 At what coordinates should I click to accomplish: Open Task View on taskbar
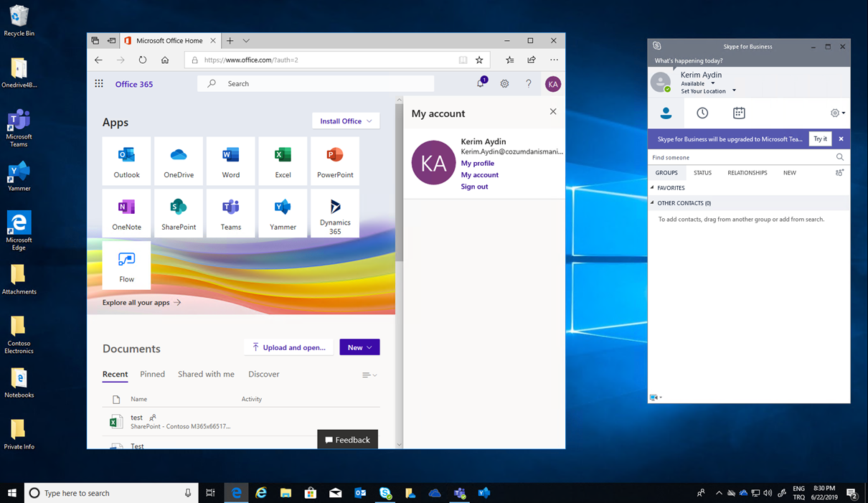pyautogui.click(x=210, y=493)
